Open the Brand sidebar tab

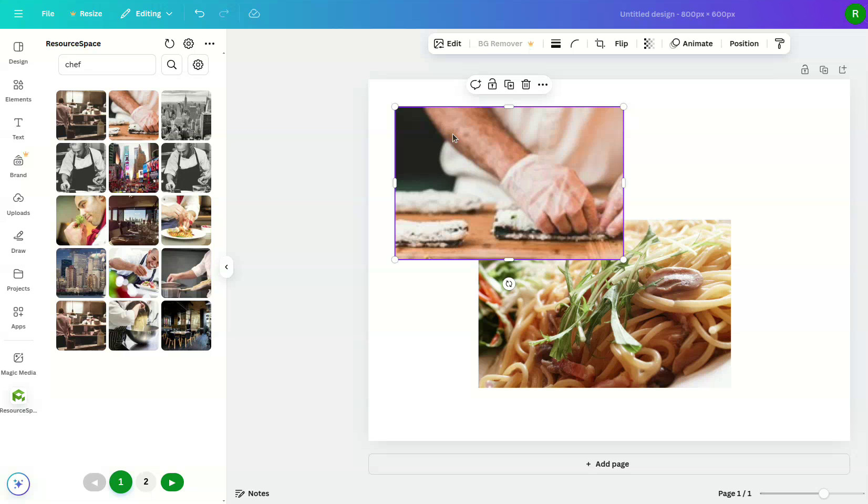[x=18, y=167]
